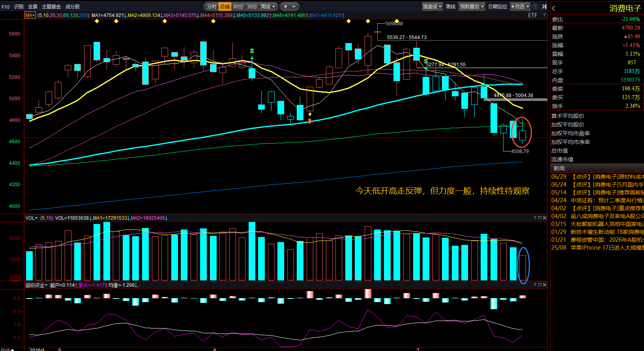The image size is (644, 351).
Task: Open the MA indicator dropdown
Action: [30, 15]
